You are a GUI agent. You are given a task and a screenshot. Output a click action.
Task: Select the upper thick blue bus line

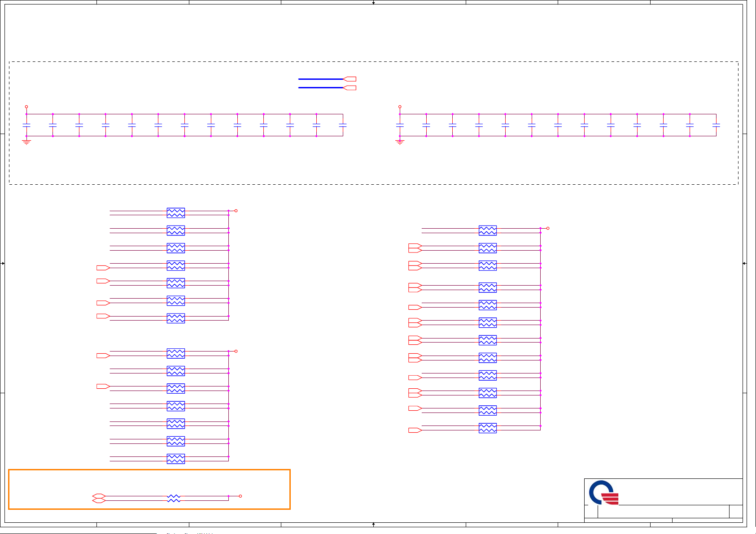click(321, 79)
